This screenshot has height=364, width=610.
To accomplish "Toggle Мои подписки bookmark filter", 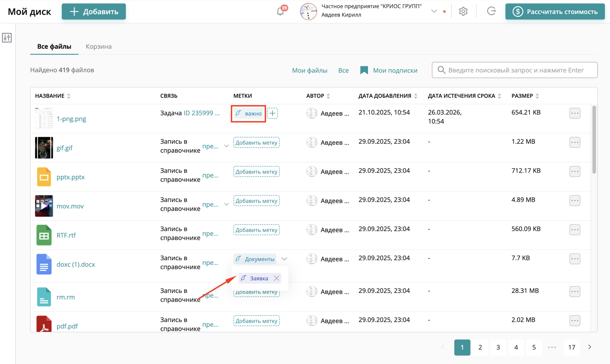I will pos(388,70).
